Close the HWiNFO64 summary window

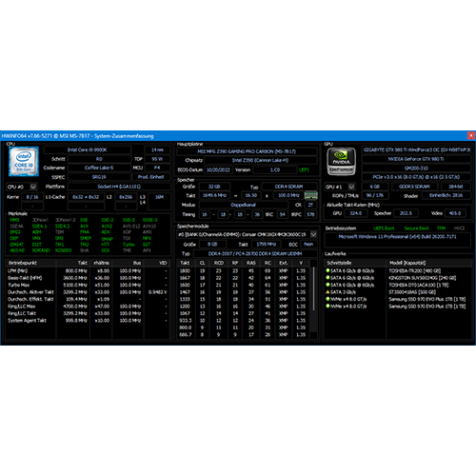tap(471, 135)
